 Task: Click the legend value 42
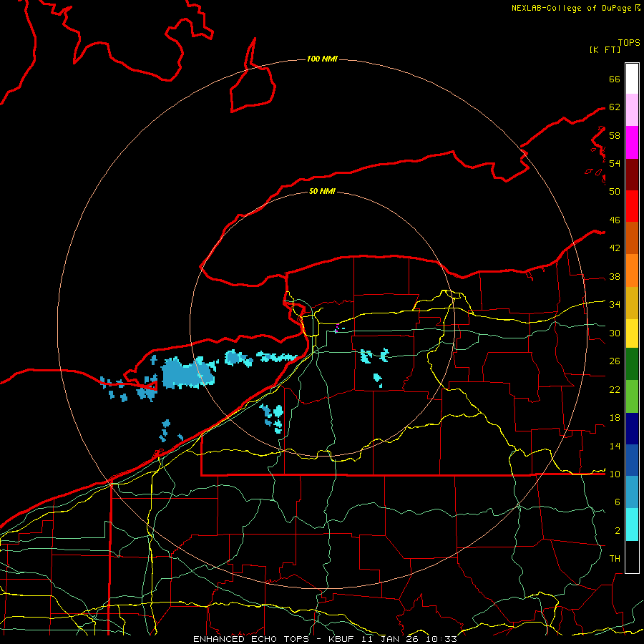[x=615, y=248]
